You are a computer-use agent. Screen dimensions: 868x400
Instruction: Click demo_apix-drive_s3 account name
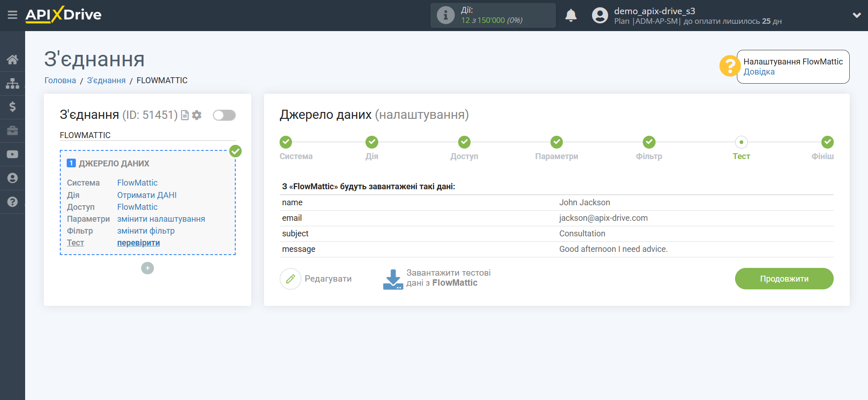654,11
